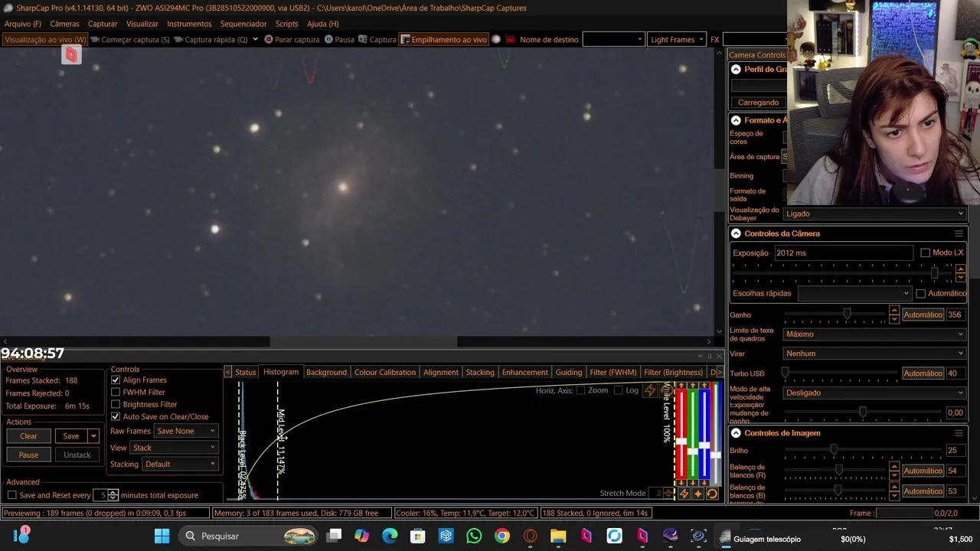Open the Scripts menu
980x551 pixels.
[286, 24]
